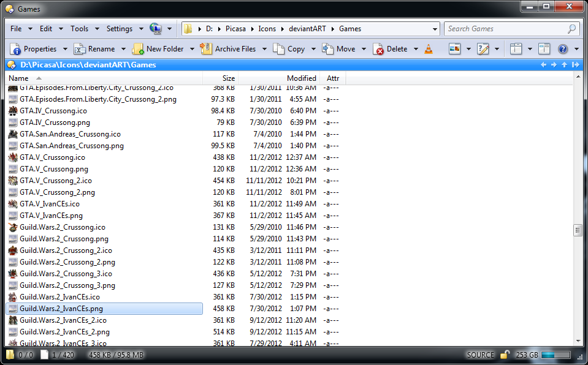Click the Delete icon with red X

point(378,49)
